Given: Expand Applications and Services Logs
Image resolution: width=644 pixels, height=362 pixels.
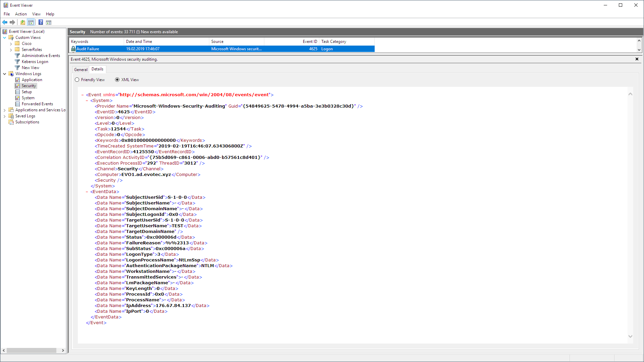Looking at the screenshot, I should click(x=4, y=110).
